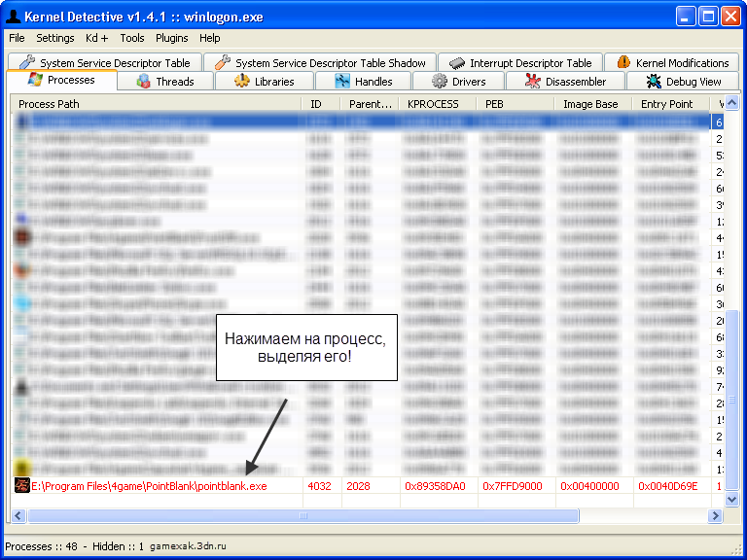Click the gear icon on Drivers tab
Viewport: 747px width, 560px height.
tap(440, 81)
